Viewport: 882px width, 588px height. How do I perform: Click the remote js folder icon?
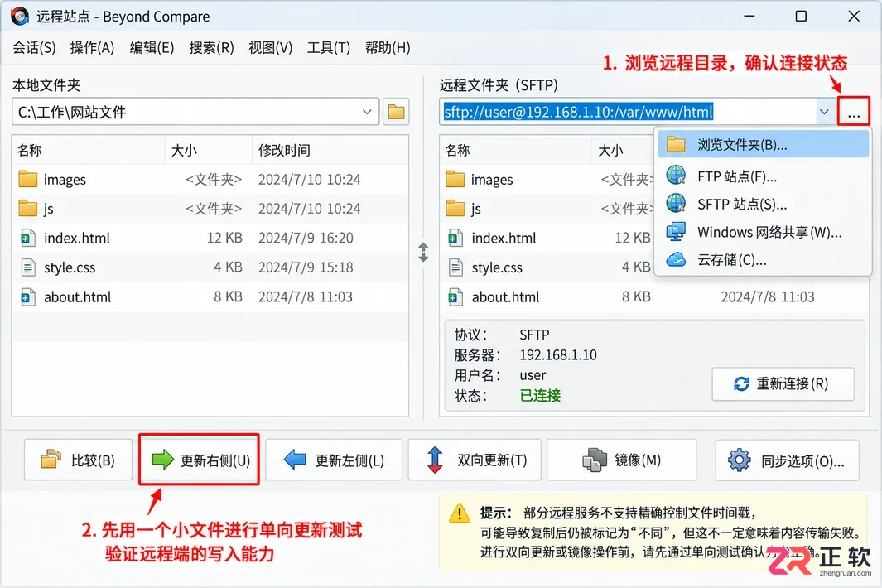coord(455,208)
